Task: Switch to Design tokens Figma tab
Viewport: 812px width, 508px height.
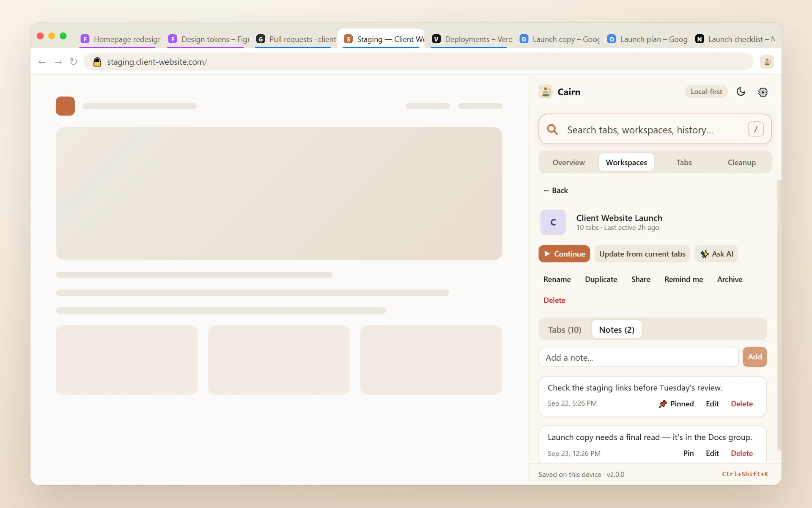Action: (208, 39)
